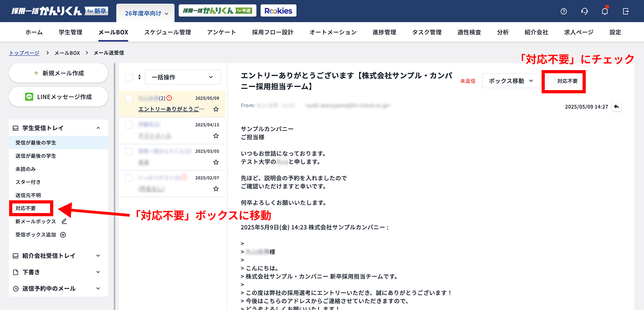Click the support headset icon
644x310 pixels.
pyautogui.click(x=584, y=11)
